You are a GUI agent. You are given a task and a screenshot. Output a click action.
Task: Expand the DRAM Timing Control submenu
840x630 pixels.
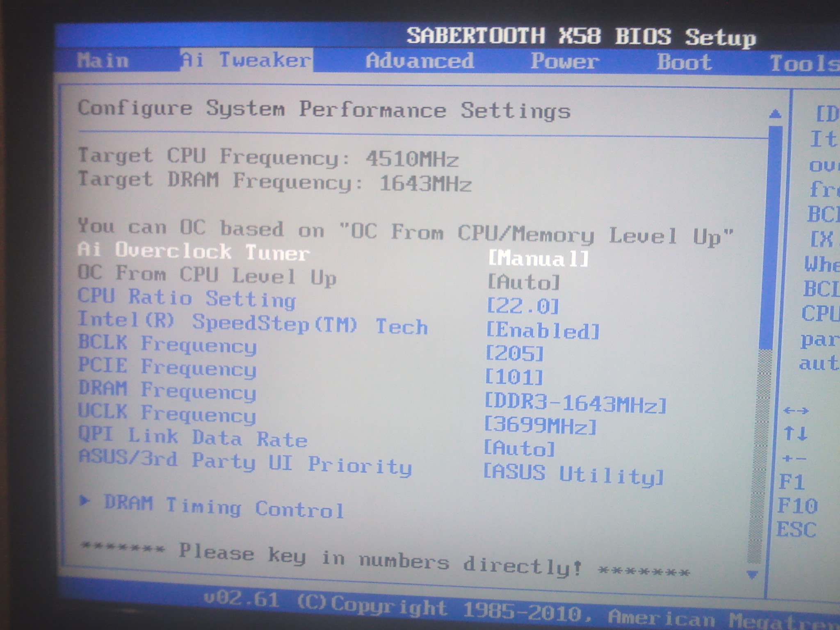[224, 507]
